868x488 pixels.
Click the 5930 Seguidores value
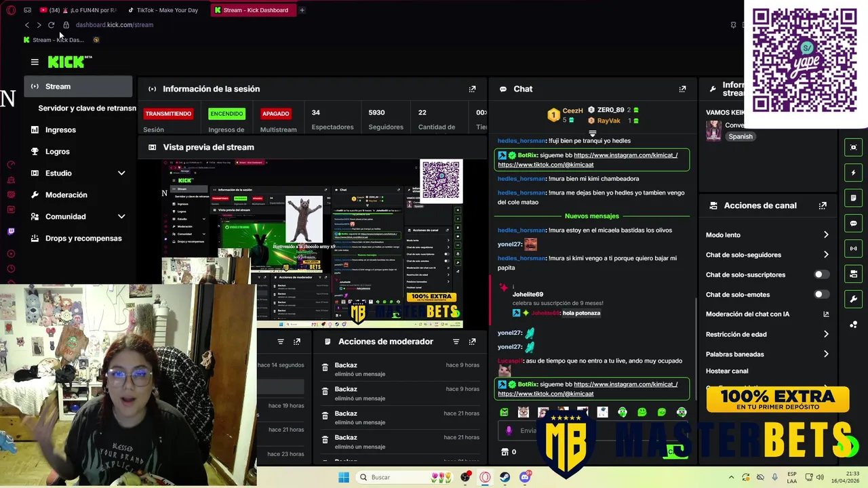(376, 113)
